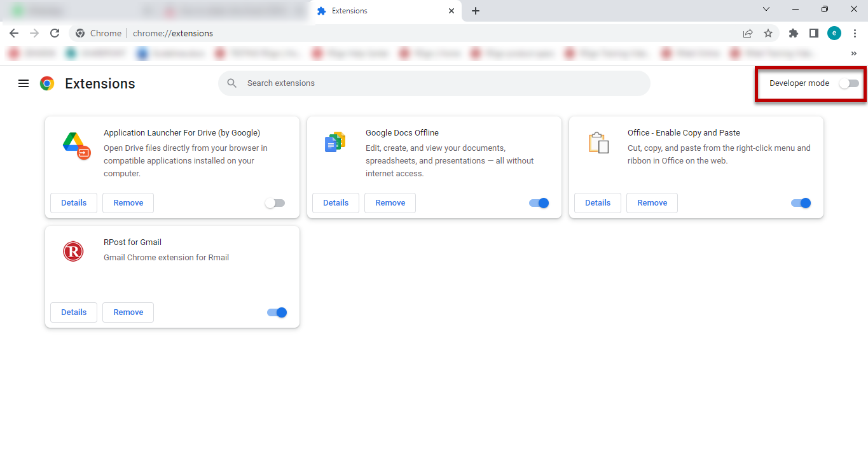This screenshot has width=868, height=455.
Task: Open Chrome's three-dot menu
Action: coord(855,33)
